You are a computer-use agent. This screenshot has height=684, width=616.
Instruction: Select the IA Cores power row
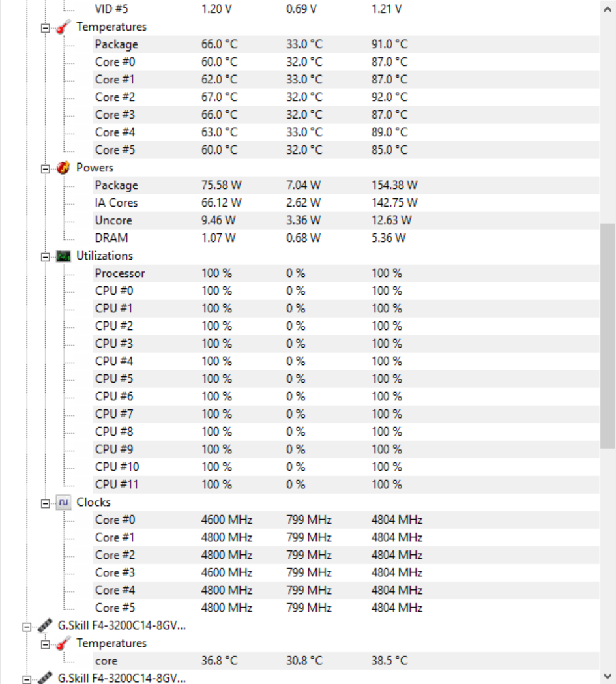(116, 203)
